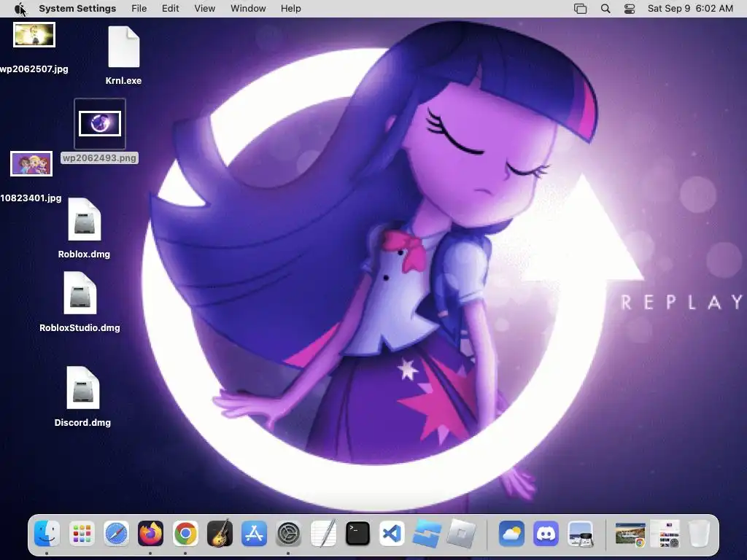Select the RobloxStudio.dmg disk image icon
Viewport: 747px width, 560px height.
(x=80, y=293)
